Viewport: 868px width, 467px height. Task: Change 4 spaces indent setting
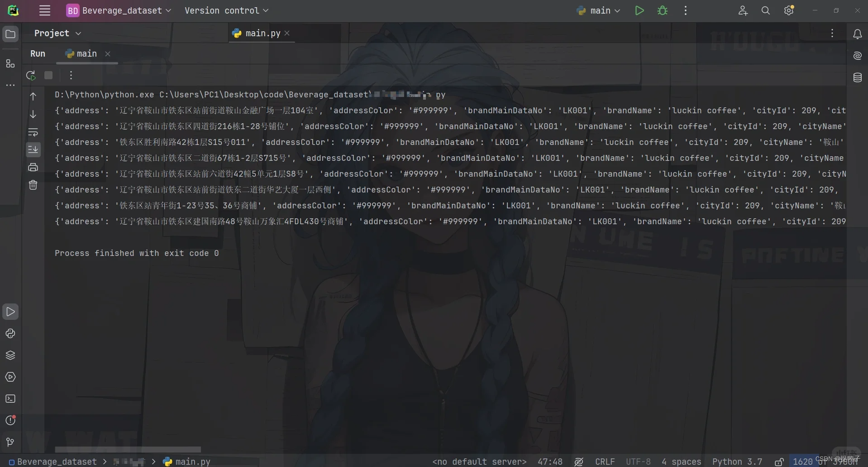[x=681, y=462]
